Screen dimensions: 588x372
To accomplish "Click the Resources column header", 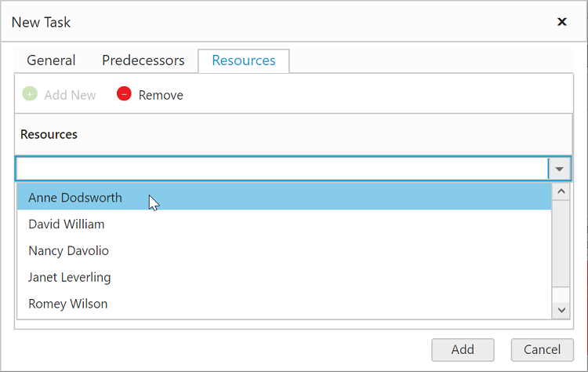I will point(49,134).
